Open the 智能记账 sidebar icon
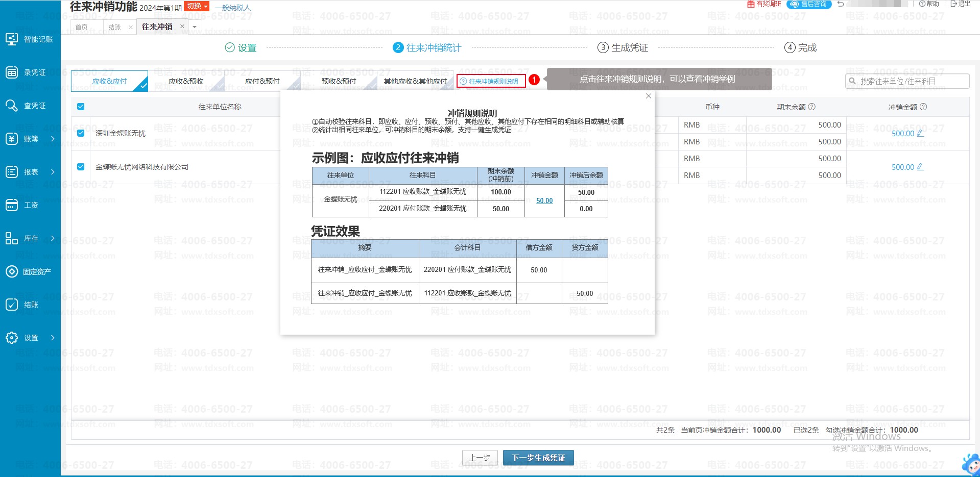980x477 pixels. pyautogui.click(x=12, y=39)
